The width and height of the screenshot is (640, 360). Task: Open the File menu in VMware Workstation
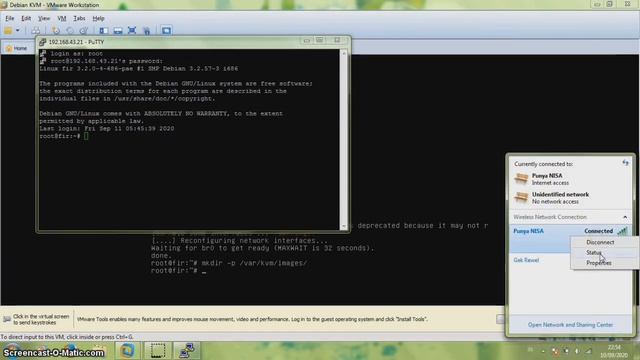pyautogui.click(x=9, y=18)
